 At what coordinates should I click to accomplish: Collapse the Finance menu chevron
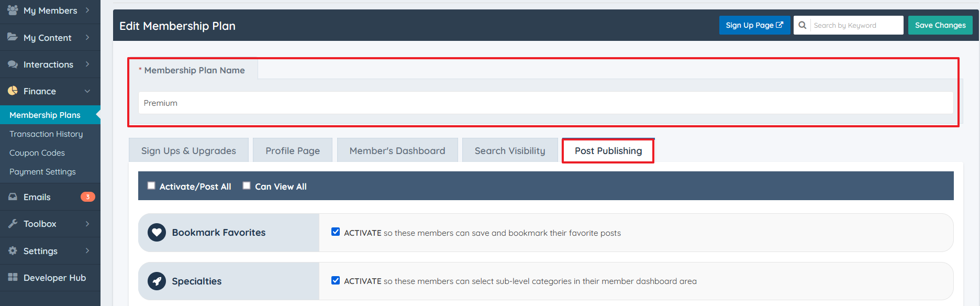tap(87, 91)
